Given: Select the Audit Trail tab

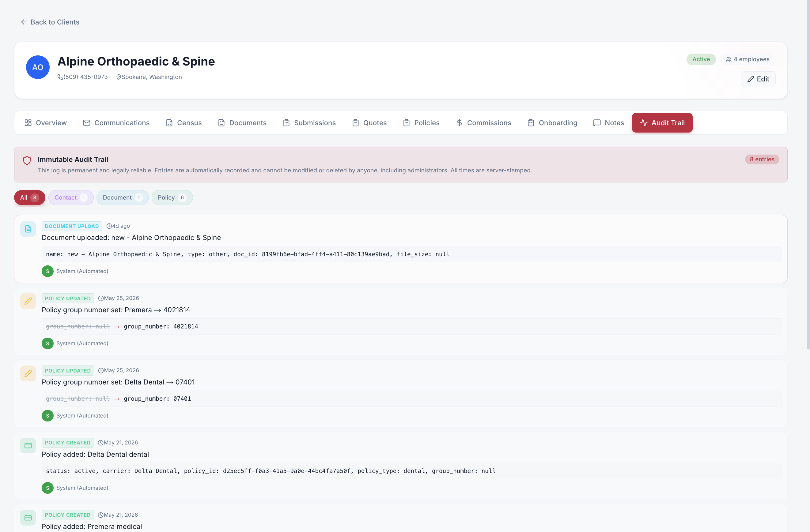Looking at the screenshot, I should click(x=662, y=123).
